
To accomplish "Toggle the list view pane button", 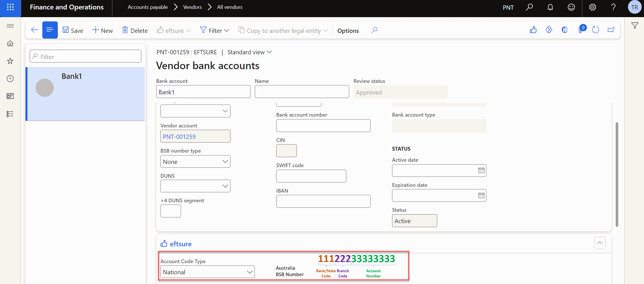I will point(50,30).
